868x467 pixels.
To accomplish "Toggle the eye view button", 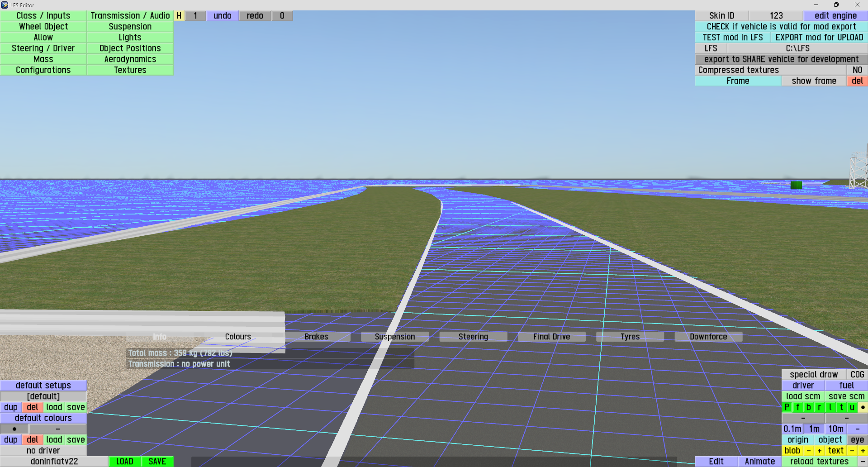I will pyautogui.click(x=858, y=440).
